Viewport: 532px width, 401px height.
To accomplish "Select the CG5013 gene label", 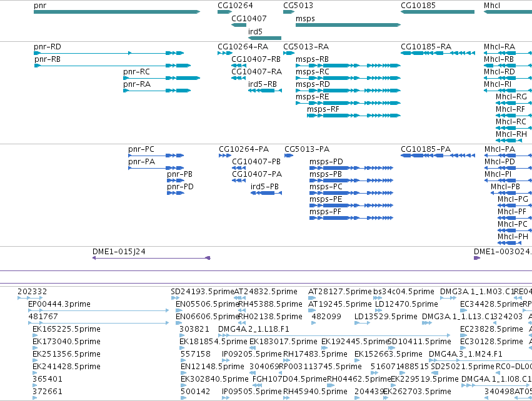I will tap(298, 6).
